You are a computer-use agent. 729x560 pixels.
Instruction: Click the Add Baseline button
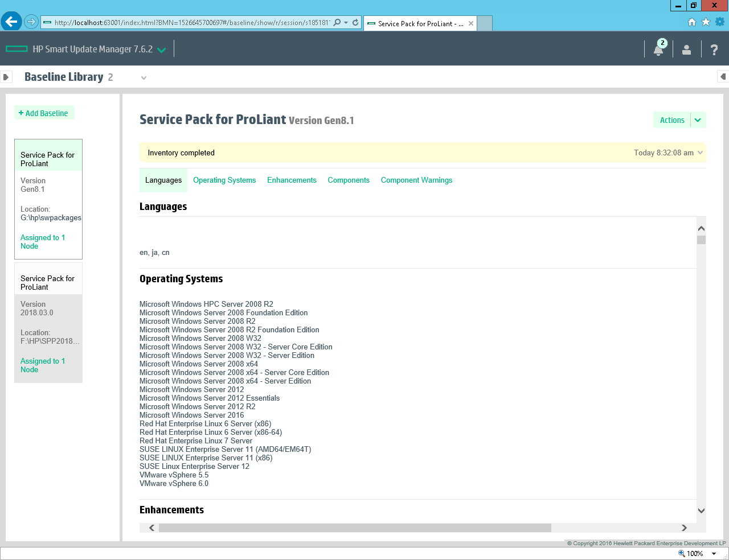pyautogui.click(x=44, y=113)
